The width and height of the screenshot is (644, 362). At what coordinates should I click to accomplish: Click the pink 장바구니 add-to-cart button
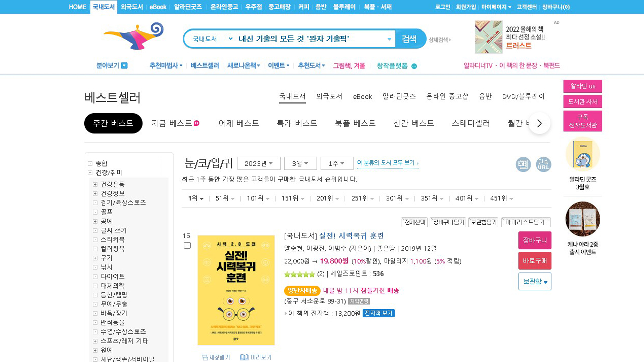535,240
